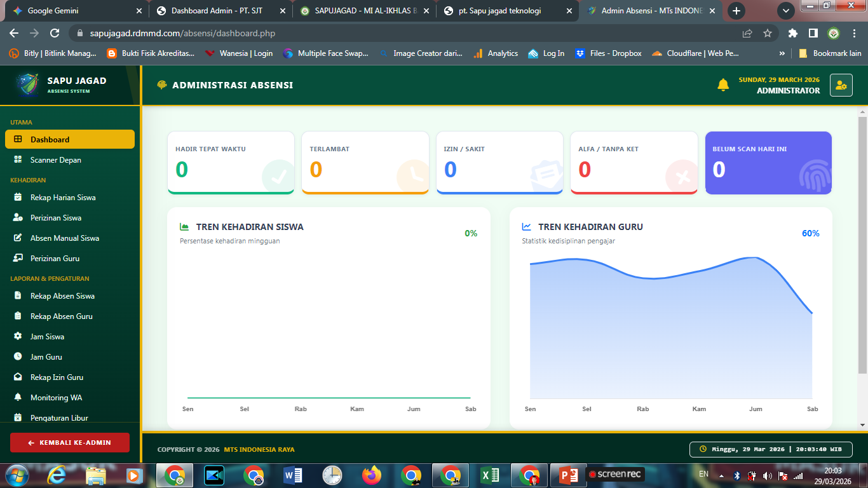Screen dimensions: 868x488
Task: Open the Chrome profile avatar icon
Action: 834,33
